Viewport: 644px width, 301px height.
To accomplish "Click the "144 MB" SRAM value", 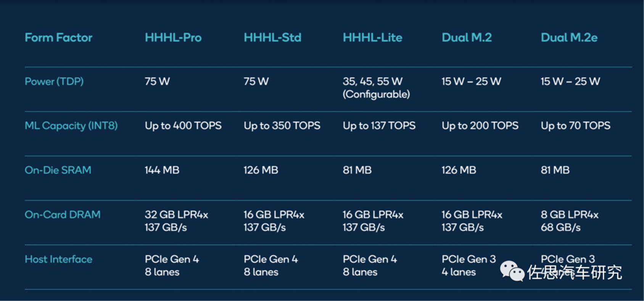I will click(x=162, y=170).
